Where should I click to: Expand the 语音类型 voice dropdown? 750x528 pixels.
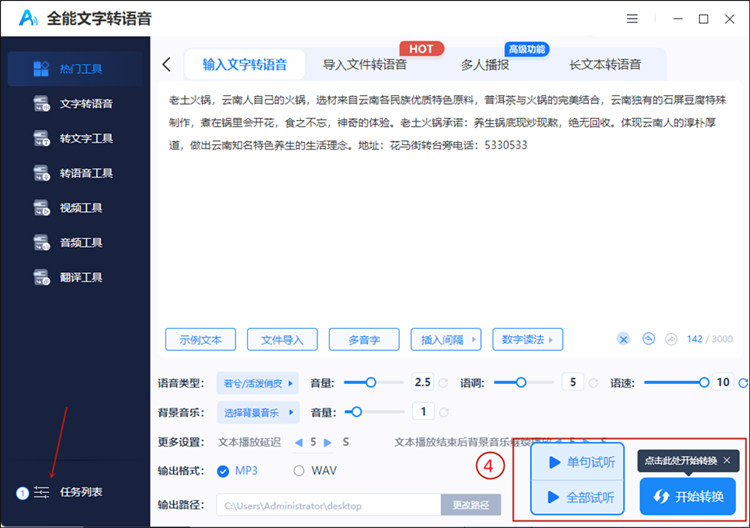tap(260, 383)
